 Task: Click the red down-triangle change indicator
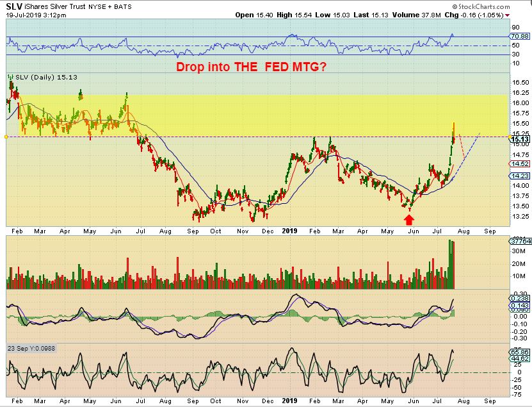[507, 15]
